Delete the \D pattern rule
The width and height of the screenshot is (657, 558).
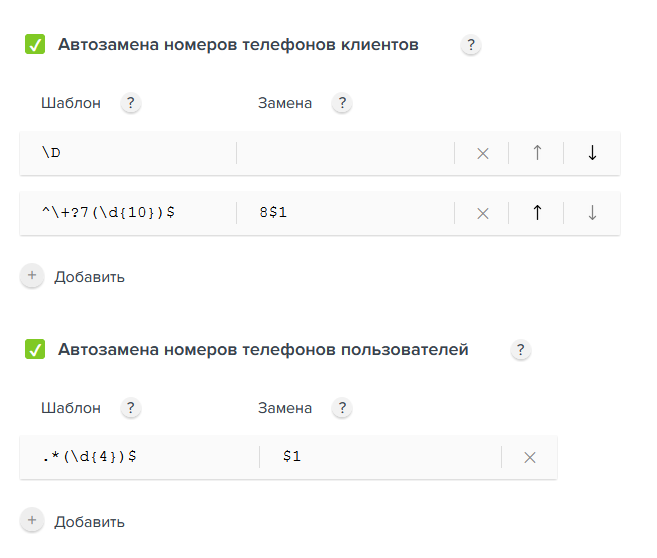483,153
